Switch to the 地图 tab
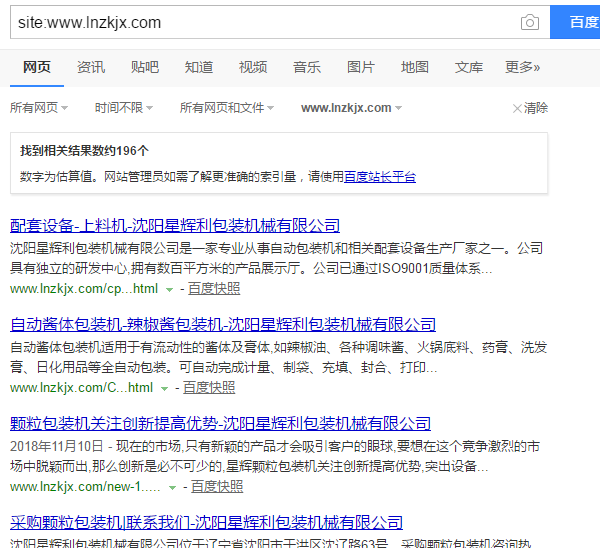 tap(415, 67)
